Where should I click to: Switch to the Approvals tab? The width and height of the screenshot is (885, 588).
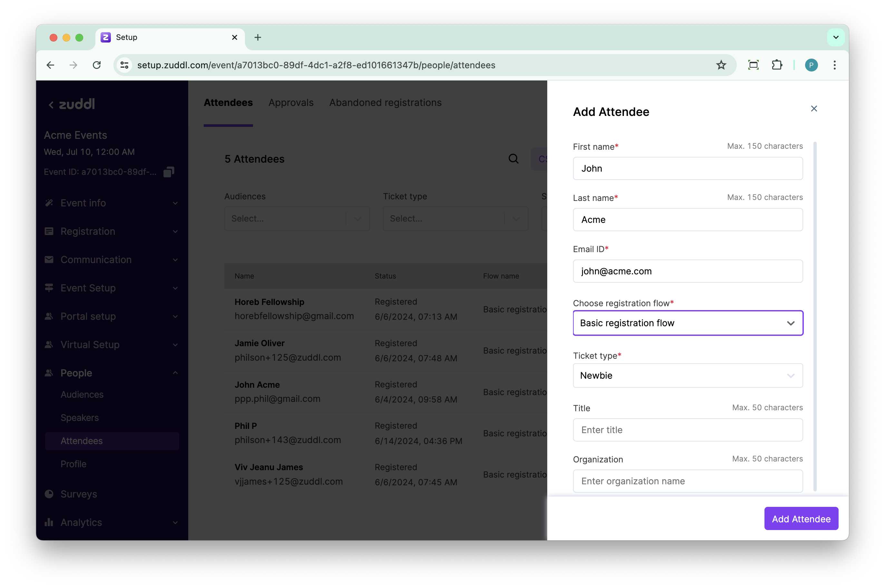coord(291,103)
